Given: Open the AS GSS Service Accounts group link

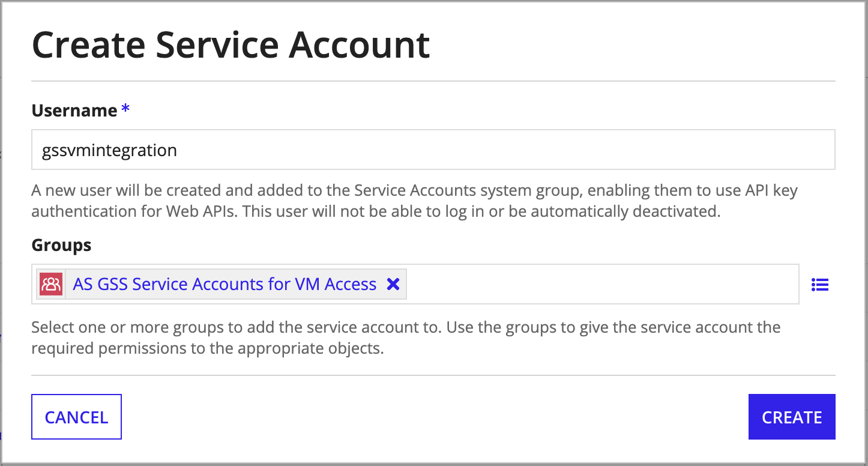Looking at the screenshot, I should pyautogui.click(x=225, y=284).
